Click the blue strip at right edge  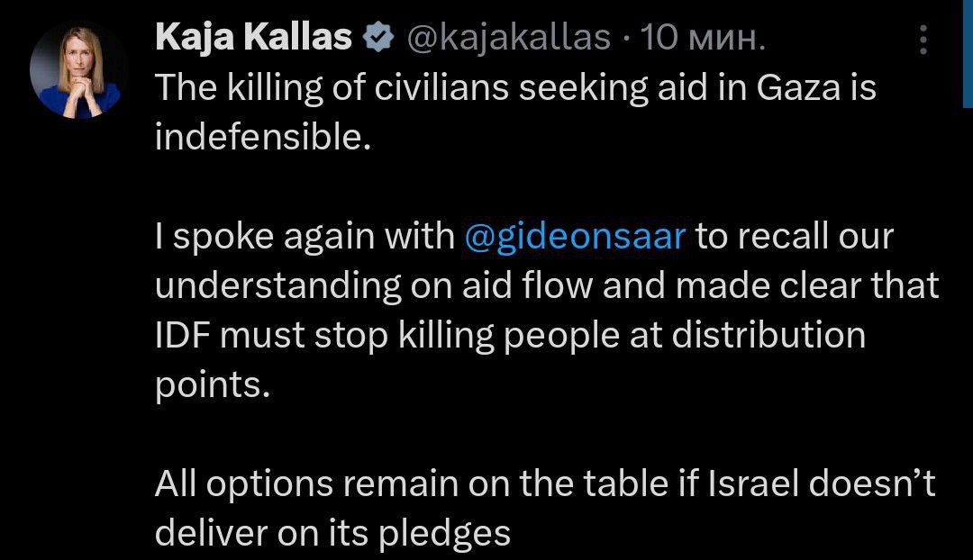point(968,54)
